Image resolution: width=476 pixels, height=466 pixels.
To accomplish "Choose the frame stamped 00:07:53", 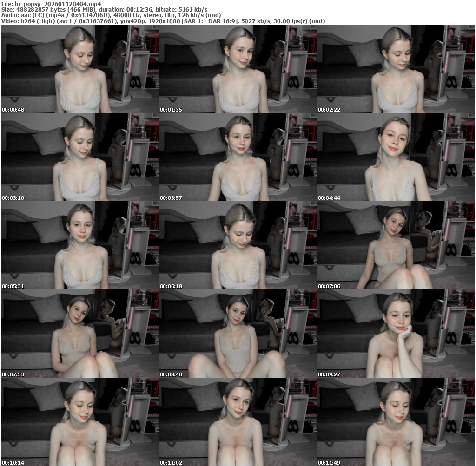I will [x=80, y=334].
